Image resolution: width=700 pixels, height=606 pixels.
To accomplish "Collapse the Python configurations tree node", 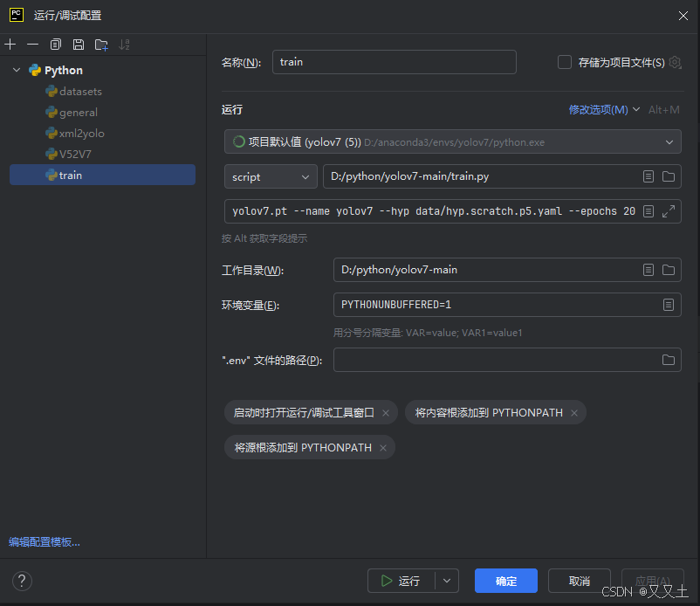I will pyautogui.click(x=17, y=70).
